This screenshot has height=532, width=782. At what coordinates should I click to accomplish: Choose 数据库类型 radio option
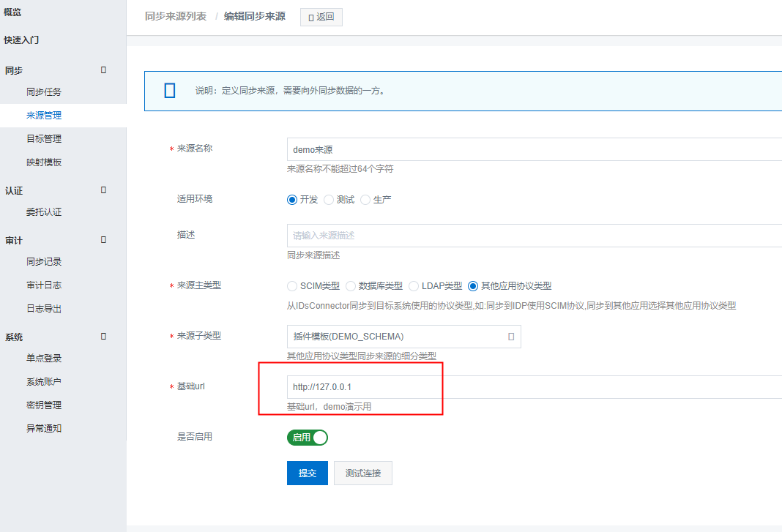coord(351,286)
